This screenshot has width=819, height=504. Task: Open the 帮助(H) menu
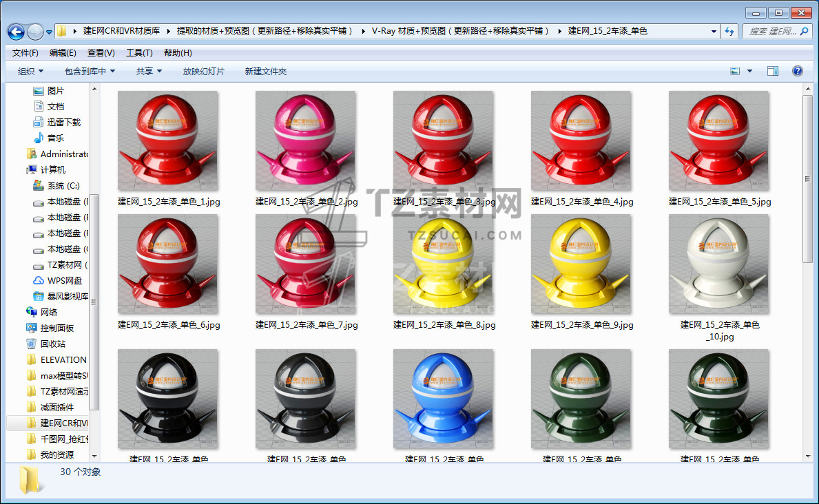pos(178,53)
